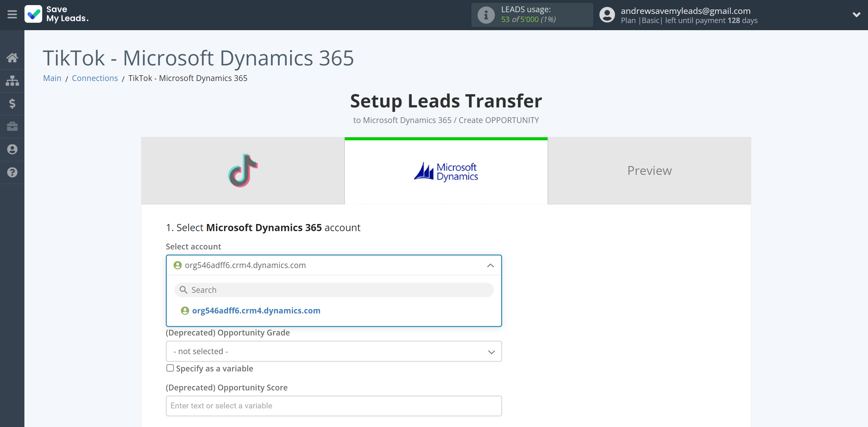Screen dimensions: 868x427
Task: Open the help question mark icon
Action: (12, 172)
